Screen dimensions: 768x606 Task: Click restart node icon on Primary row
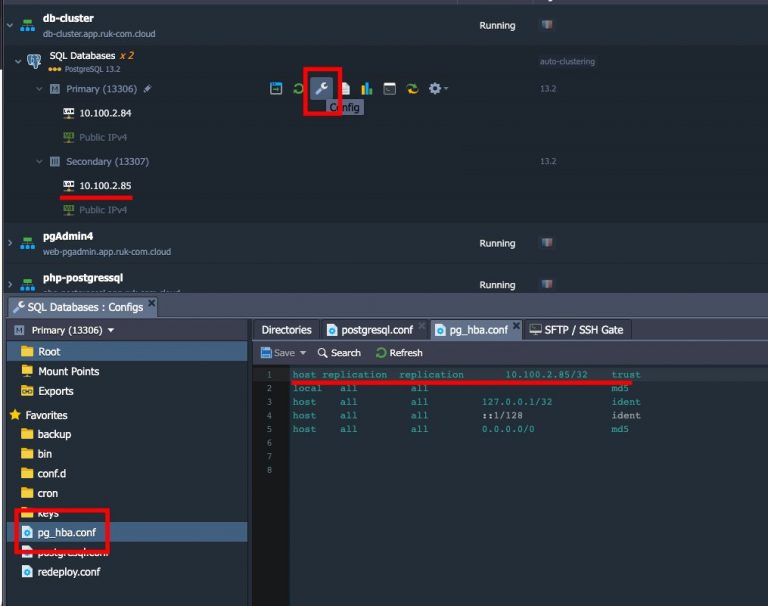pyautogui.click(x=298, y=89)
